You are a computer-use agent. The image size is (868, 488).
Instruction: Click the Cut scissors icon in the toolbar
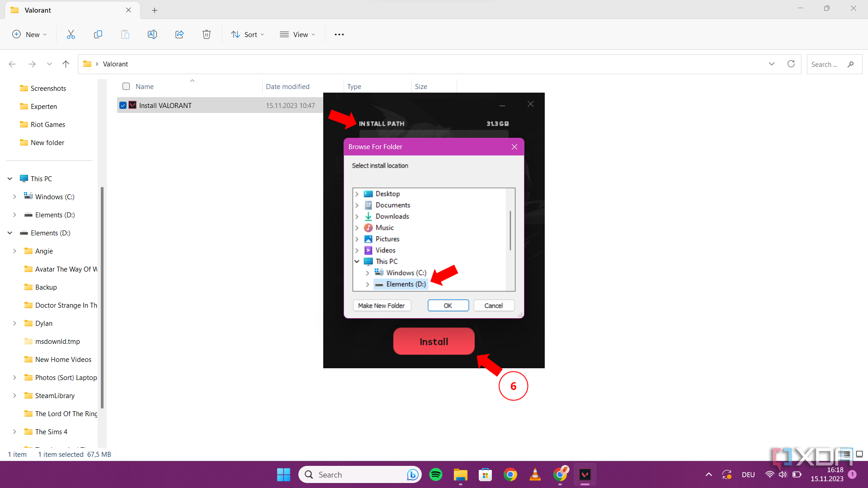click(71, 34)
